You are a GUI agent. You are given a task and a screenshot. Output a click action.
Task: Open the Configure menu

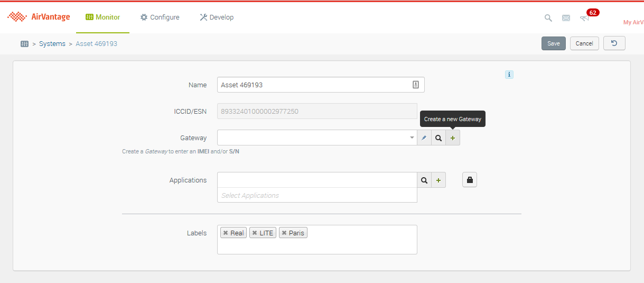[160, 17]
